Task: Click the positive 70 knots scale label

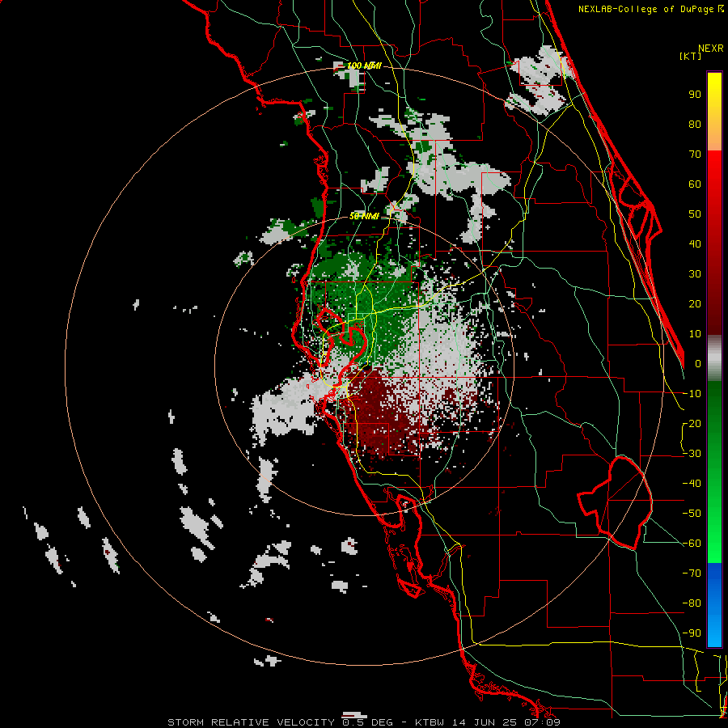Action: tap(695, 154)
